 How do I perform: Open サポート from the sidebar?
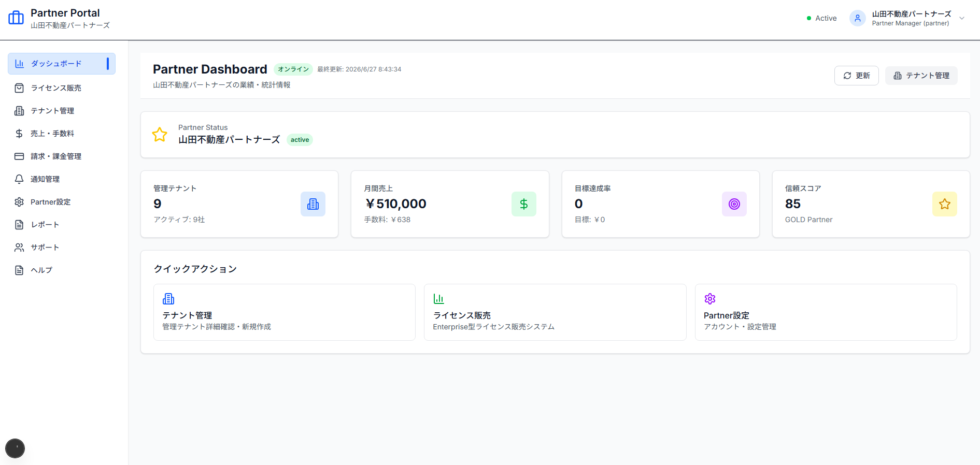tap(62, 248)
